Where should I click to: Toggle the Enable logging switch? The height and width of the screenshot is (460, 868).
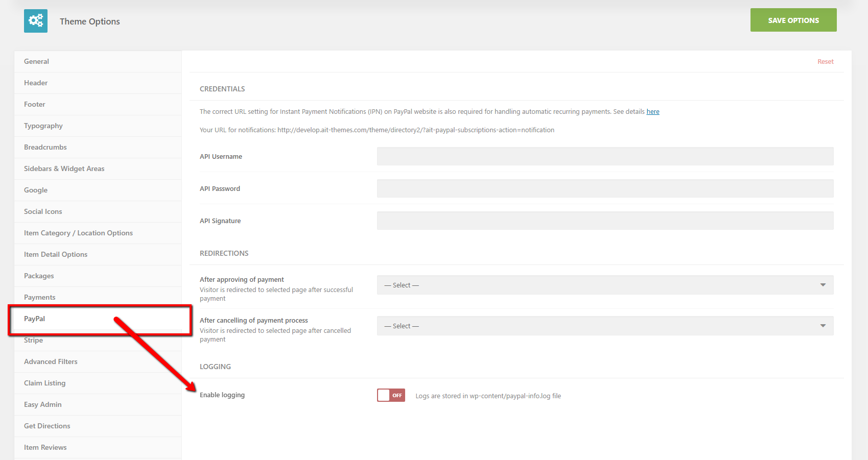click(x=391, y=395)
